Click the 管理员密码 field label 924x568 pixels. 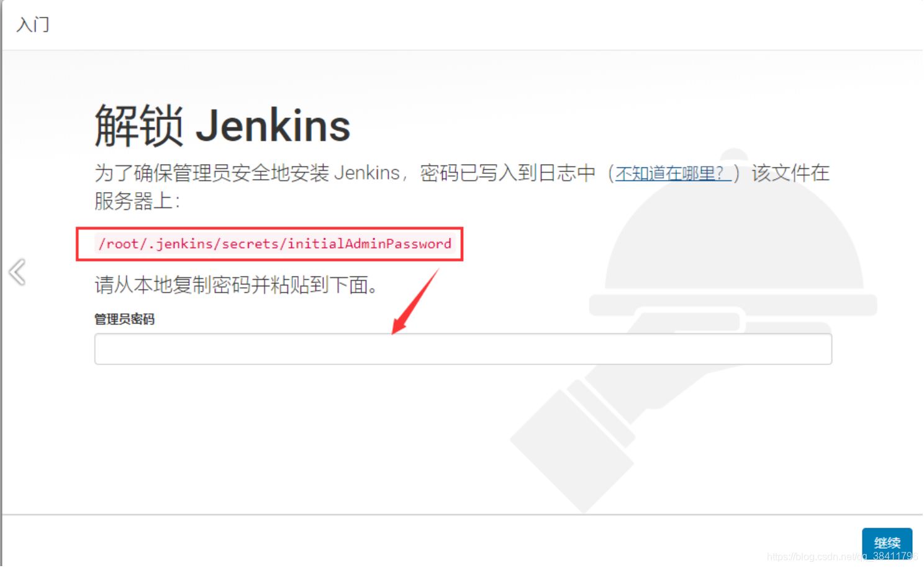pos(124,319)
